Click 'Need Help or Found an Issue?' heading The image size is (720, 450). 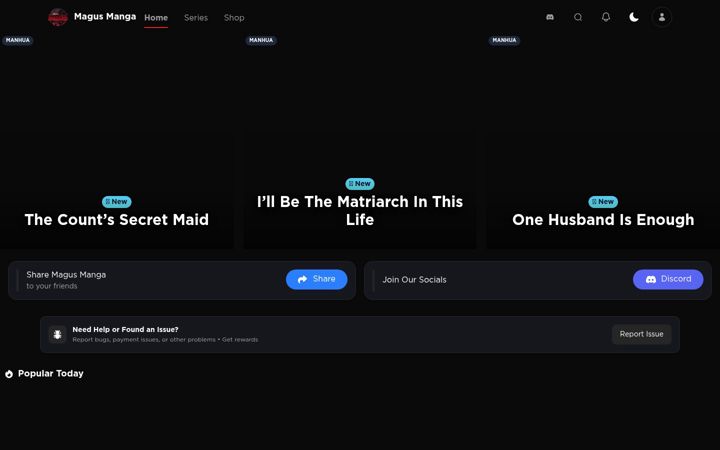pos(125,329)
